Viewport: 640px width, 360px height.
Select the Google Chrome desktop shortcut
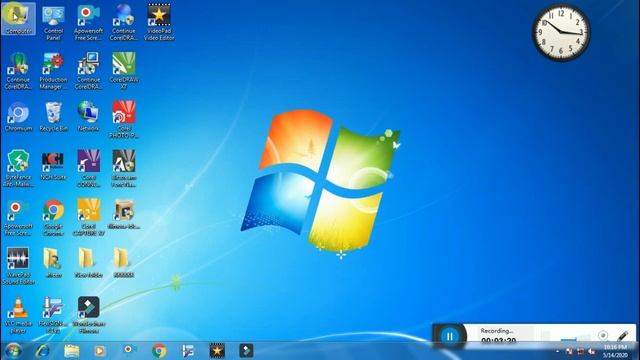coord(53,218)
